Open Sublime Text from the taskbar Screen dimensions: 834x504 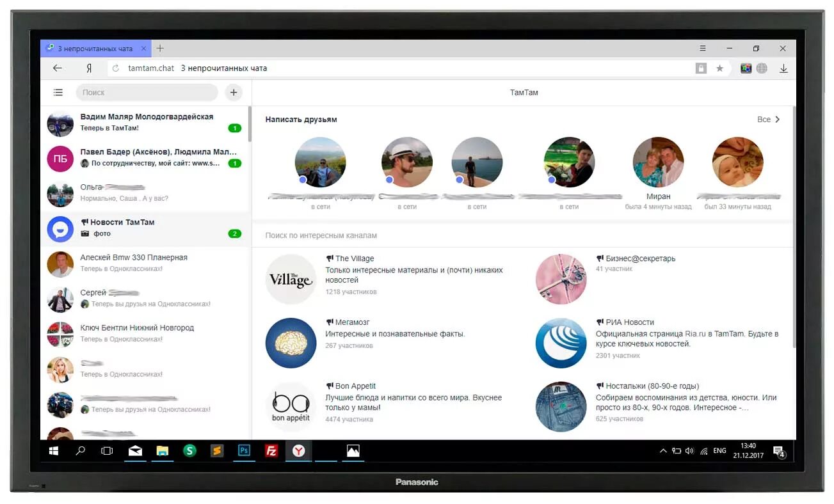click(217, 451)
